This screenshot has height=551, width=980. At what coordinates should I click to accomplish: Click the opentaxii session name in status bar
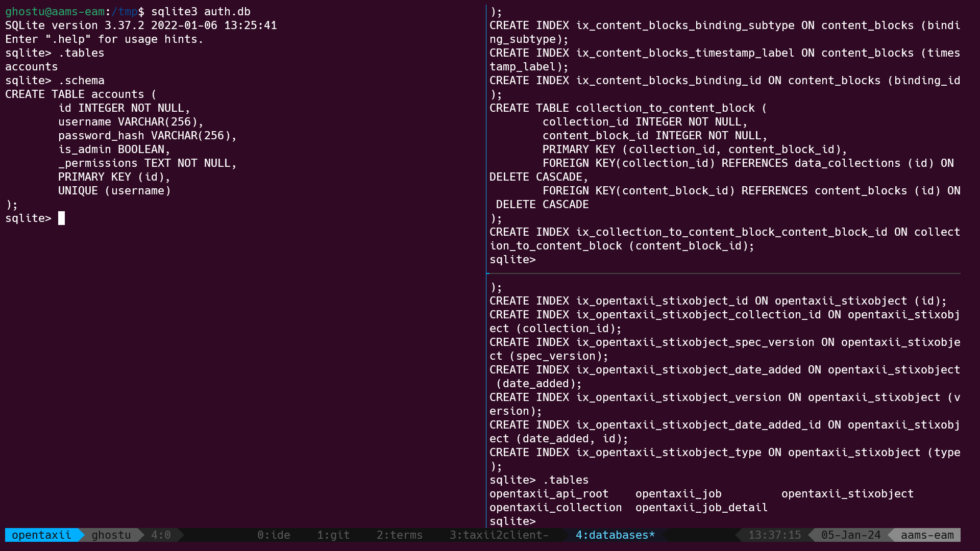coord(41,535)
